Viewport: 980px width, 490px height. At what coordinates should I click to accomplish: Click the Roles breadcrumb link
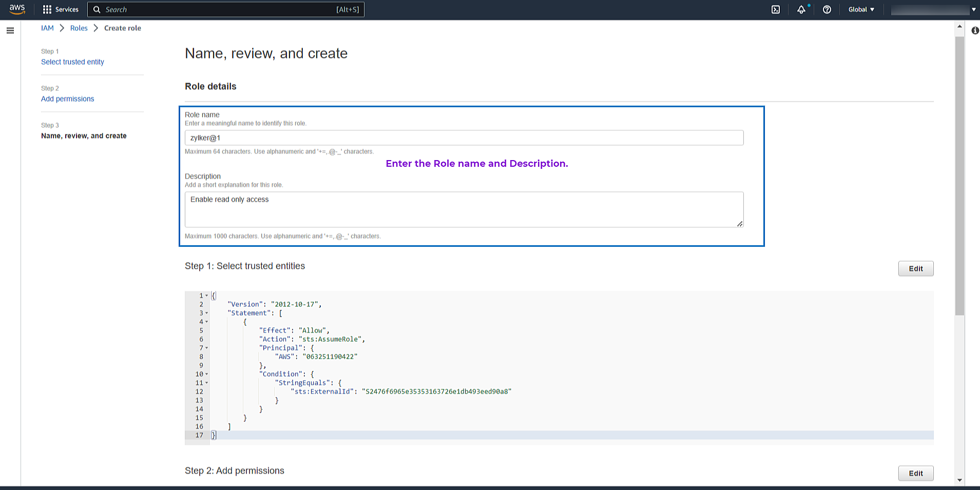79,28
